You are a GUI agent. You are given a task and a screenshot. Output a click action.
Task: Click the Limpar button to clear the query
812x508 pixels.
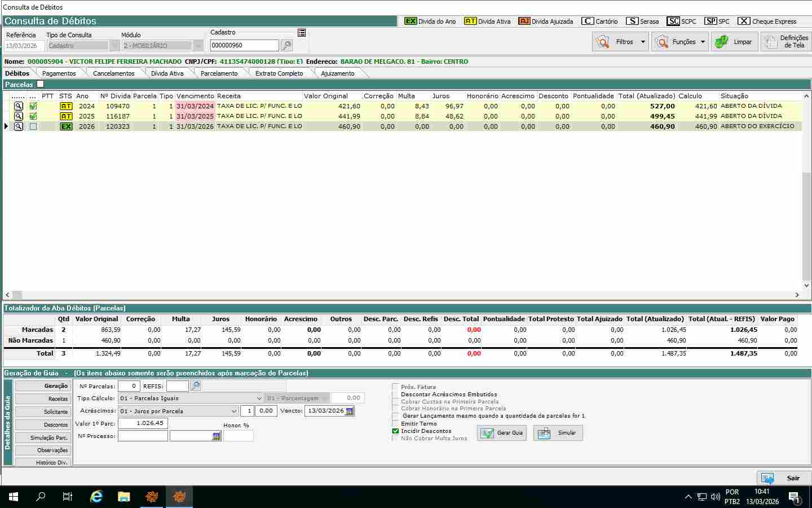coord(734,42)
